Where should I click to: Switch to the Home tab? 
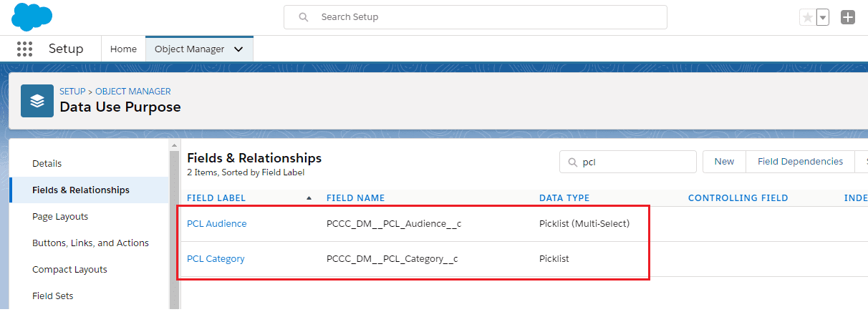coord(123,49)
